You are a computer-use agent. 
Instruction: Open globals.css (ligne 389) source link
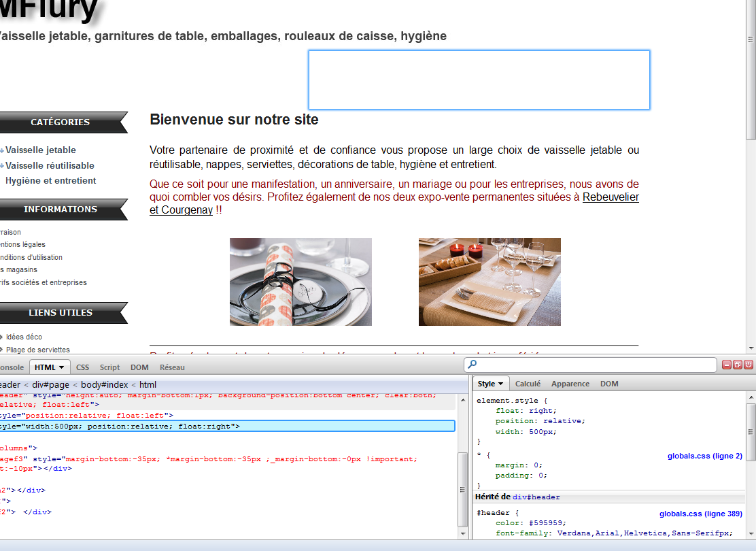[701, 514]
